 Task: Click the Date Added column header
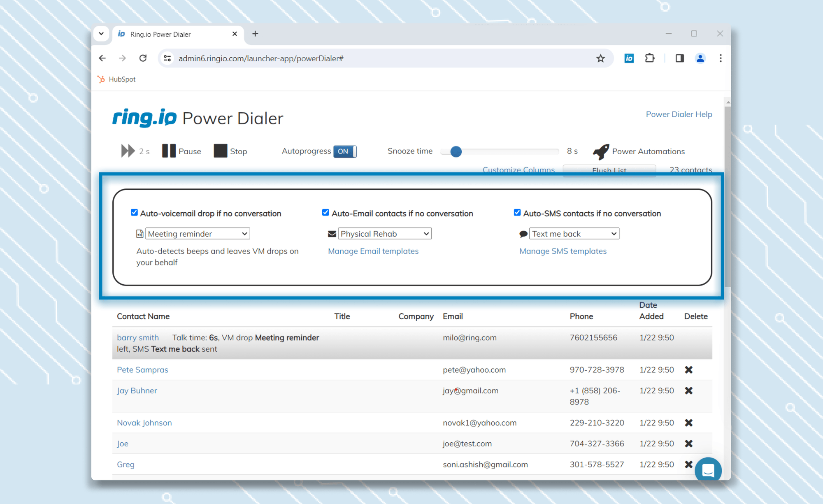point(651,311)
